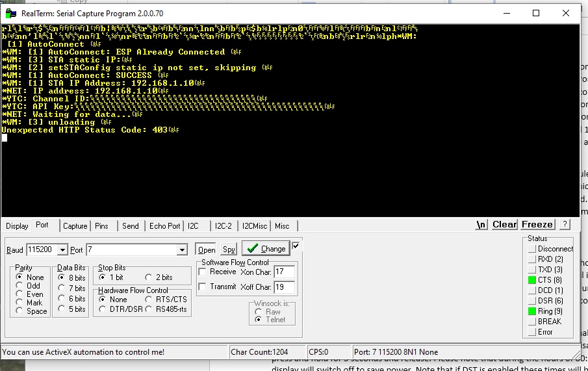The height and width of the screenshot is (371, 588).
Task: Select Even parity option
Action: pos(20,294)
